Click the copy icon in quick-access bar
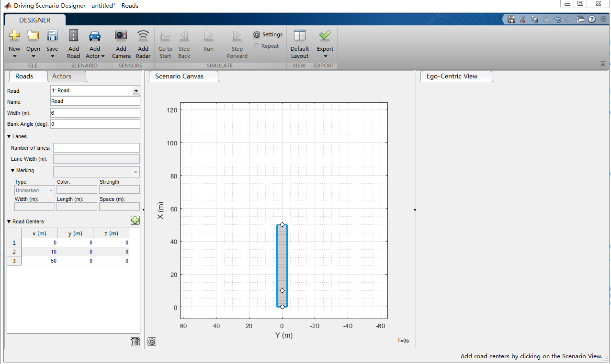Viewport: 611px width, 364px height. 534,20
